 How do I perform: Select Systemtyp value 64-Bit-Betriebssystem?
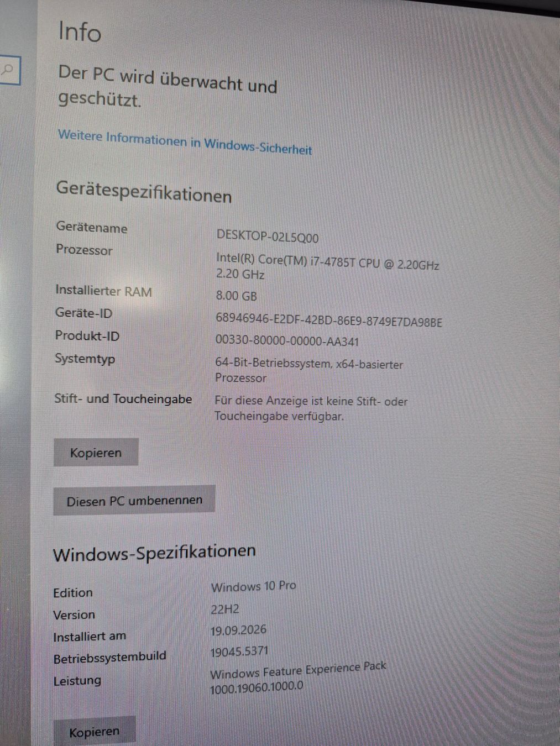click(x=308, y=371)
